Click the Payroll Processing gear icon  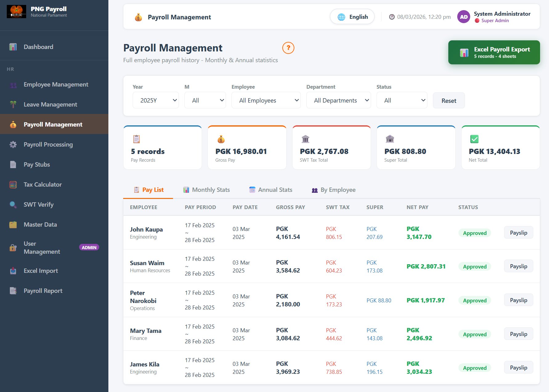pos(13,145)
